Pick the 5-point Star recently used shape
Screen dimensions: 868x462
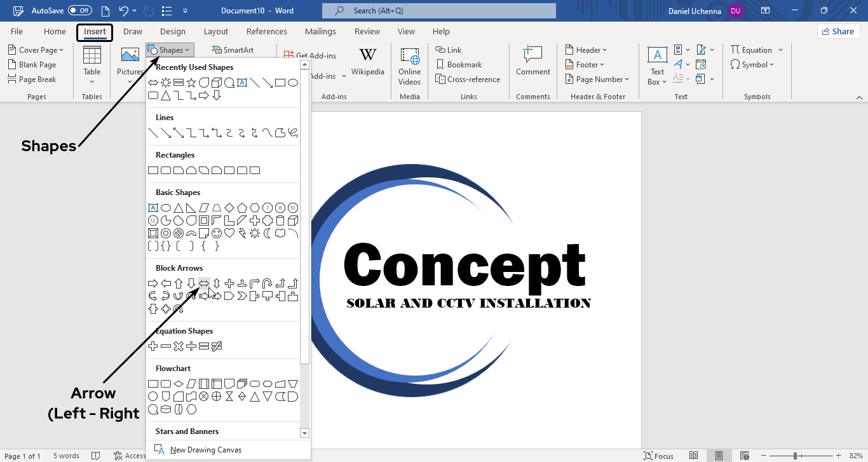pyautogui.click(x=191, y=83)
